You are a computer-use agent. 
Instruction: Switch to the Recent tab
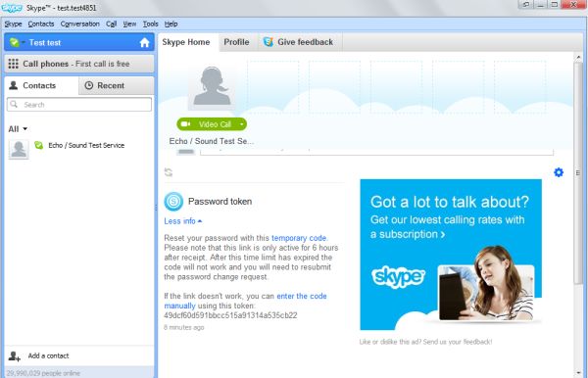point(117,85)
